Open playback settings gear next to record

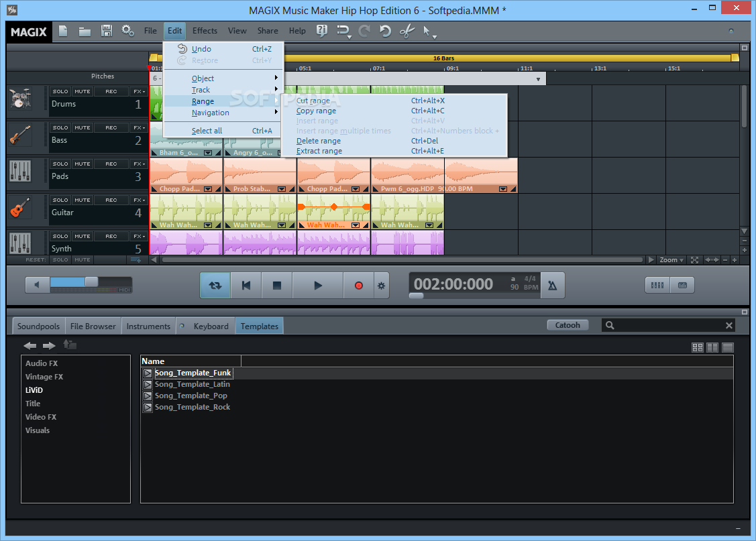382,286
